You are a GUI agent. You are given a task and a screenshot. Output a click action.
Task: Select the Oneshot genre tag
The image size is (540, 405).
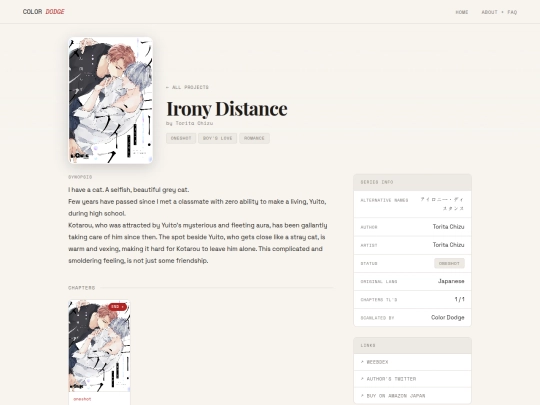tap(181, 138)
